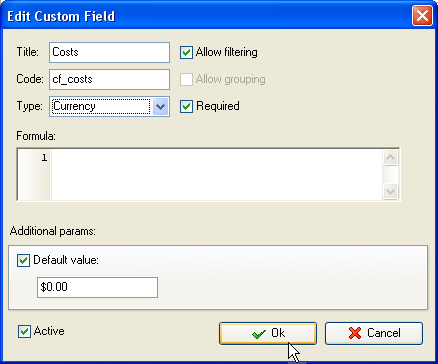438x364 pixels.
Task: Toggle the Required checkbox
Action: 186,106
